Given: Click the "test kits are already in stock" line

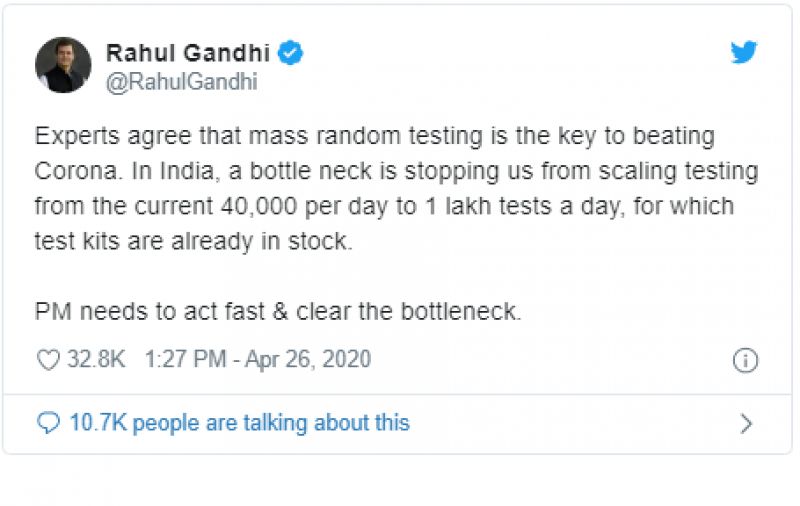Looking at the screenshot, I should pos(194,241).
